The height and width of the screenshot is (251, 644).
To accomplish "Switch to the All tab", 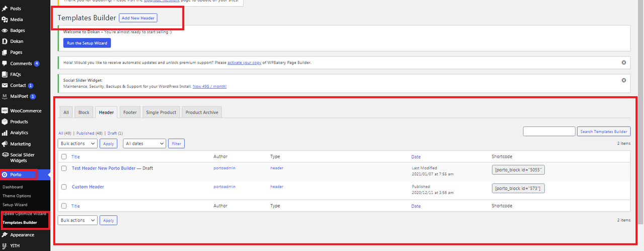I will [66, 112].
